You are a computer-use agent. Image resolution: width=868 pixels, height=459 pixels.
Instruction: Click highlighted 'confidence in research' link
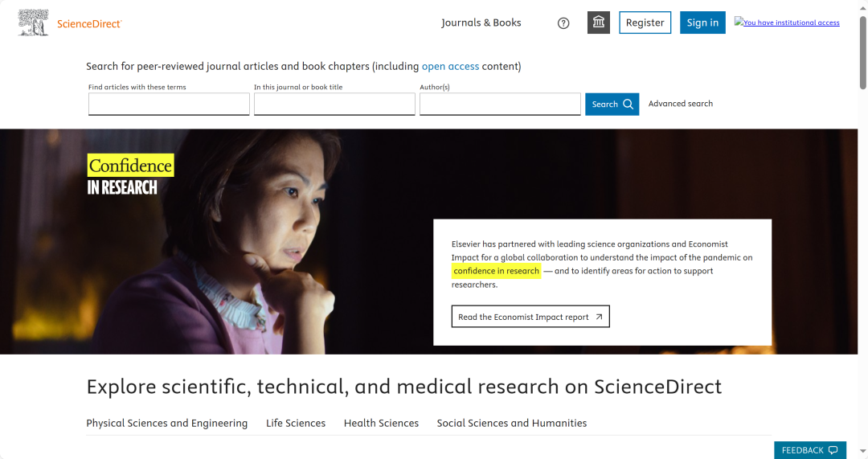pyautogui.click(x=496, y=271)
